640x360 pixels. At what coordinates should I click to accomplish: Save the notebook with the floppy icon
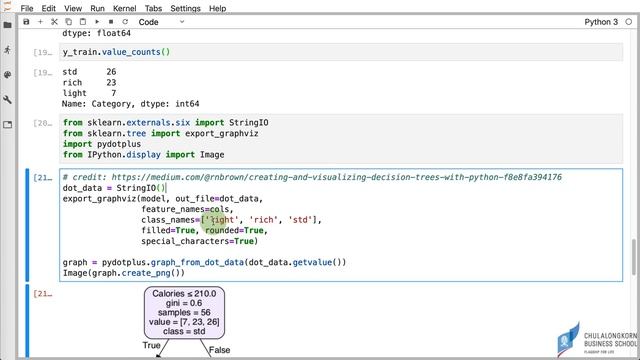coord(26,22)
